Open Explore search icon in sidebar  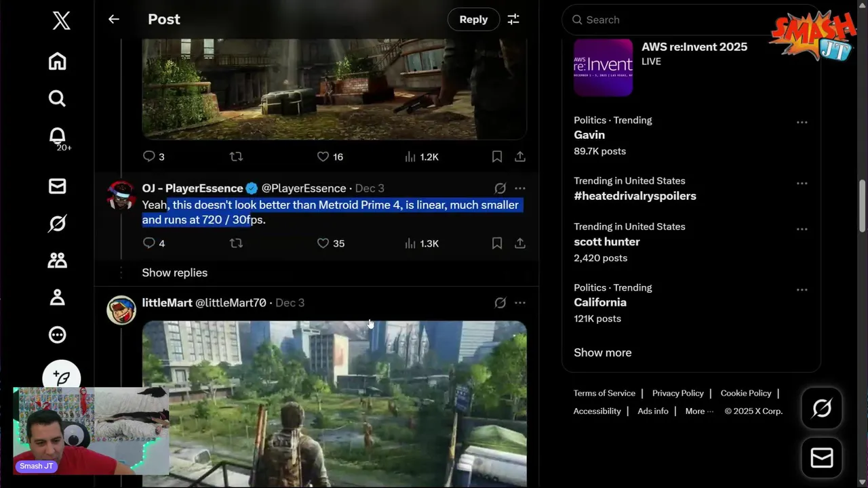click(58, 99)
